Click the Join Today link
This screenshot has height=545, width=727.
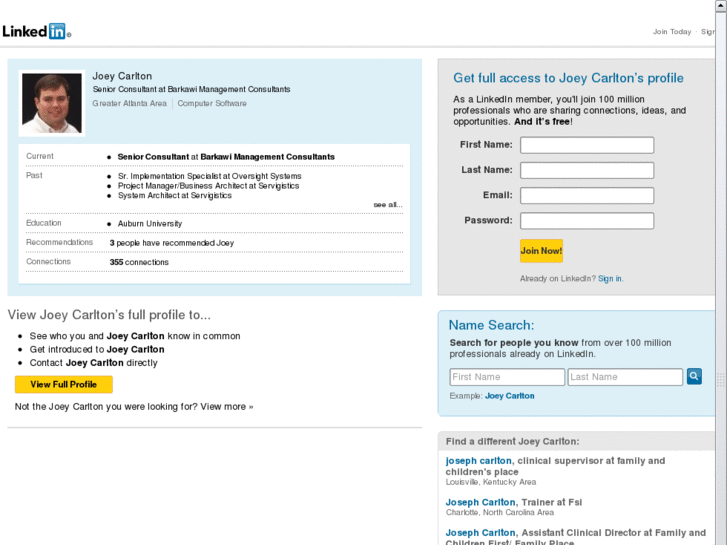pos(672,32)
